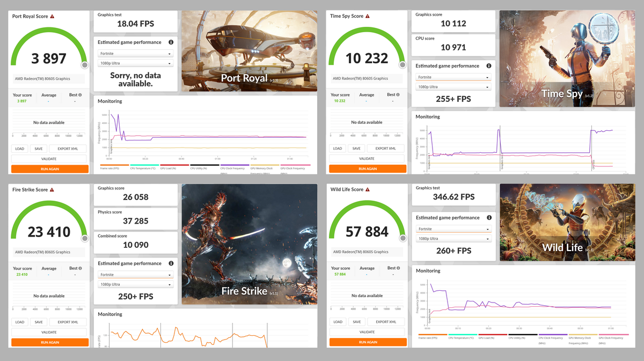Click SAVE in the Wild Life panel
The width and height of the screenshot is (644, 361).
tap(356, 322)
